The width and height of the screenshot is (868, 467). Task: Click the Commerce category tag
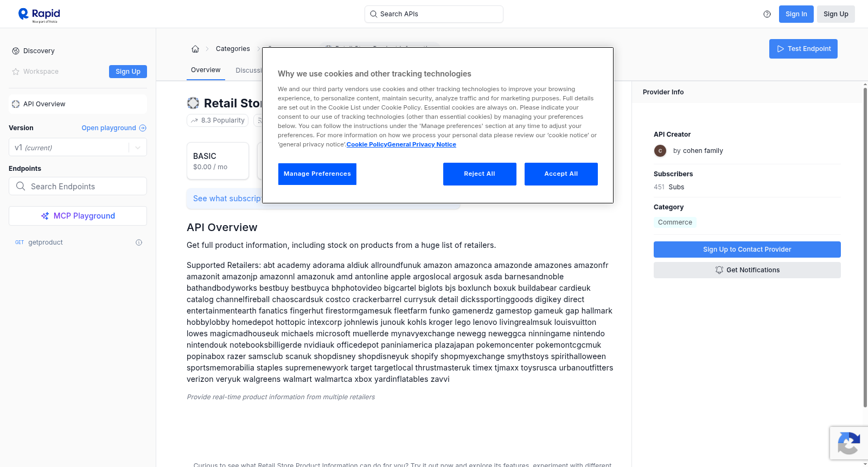click(x=675, y=222)
